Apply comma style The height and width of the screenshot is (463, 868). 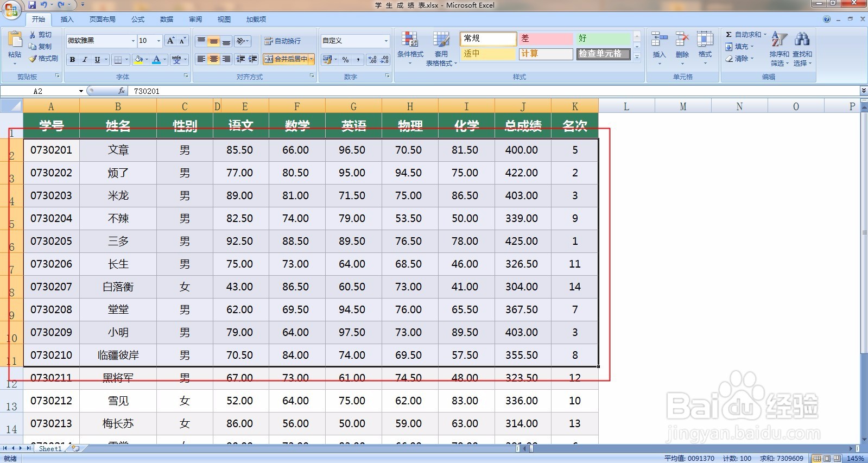(x=358, y=59)
